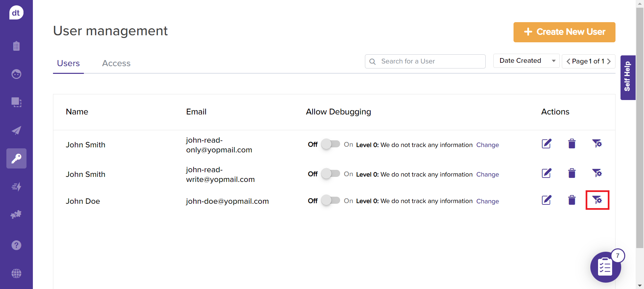Viewport: 644px width, 289px height.
Task: Open the checklist widget with badge 7
Action: click(605, 268)
